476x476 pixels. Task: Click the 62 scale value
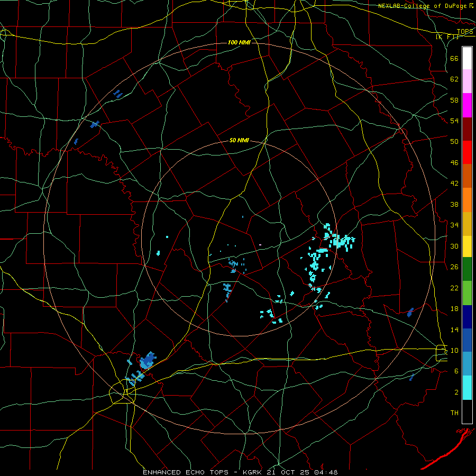[x=454, y=79]
